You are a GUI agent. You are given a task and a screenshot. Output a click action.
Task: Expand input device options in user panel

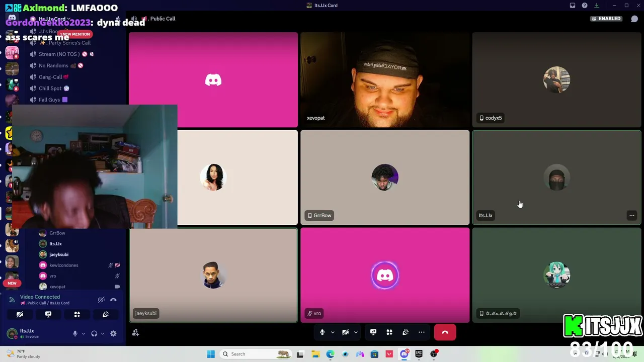click(x=84, y=333)
